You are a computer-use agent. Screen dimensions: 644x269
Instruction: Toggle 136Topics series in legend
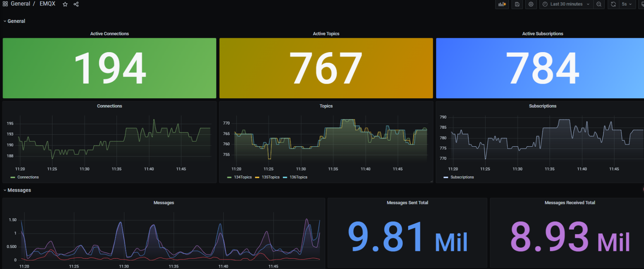[x=298, y=177]
